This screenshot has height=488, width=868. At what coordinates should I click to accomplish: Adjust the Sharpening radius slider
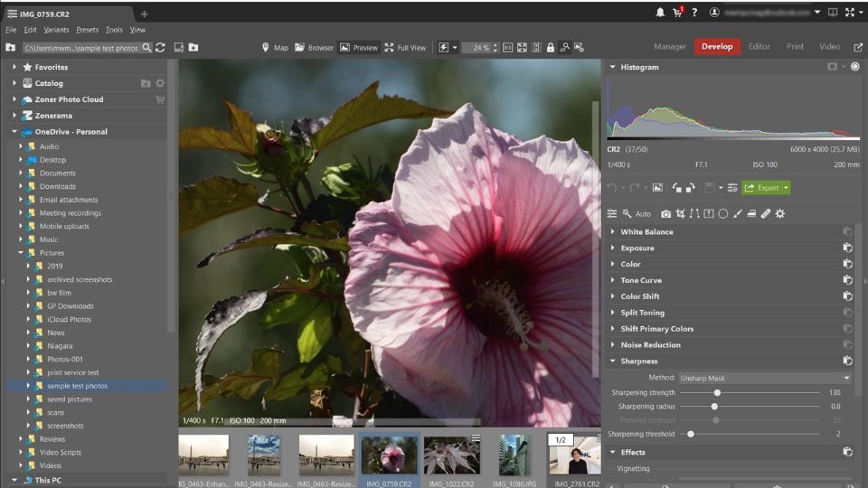coord(714,406)
